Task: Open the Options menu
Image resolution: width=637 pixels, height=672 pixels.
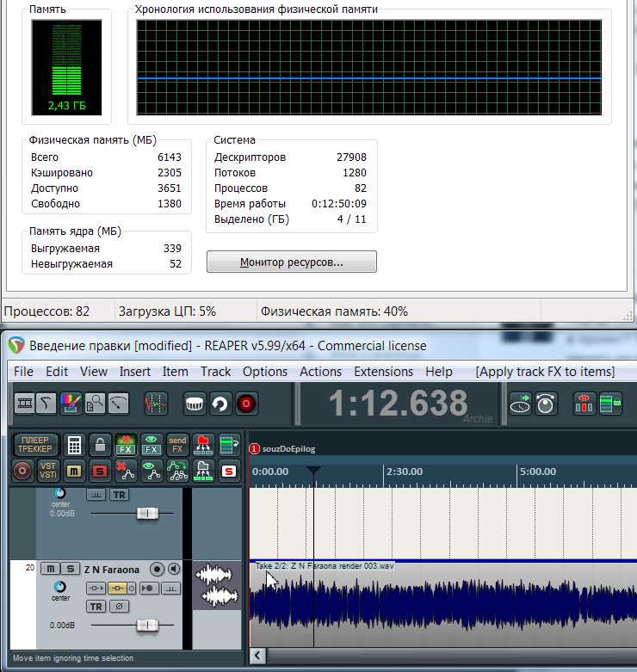Action: 264,372
